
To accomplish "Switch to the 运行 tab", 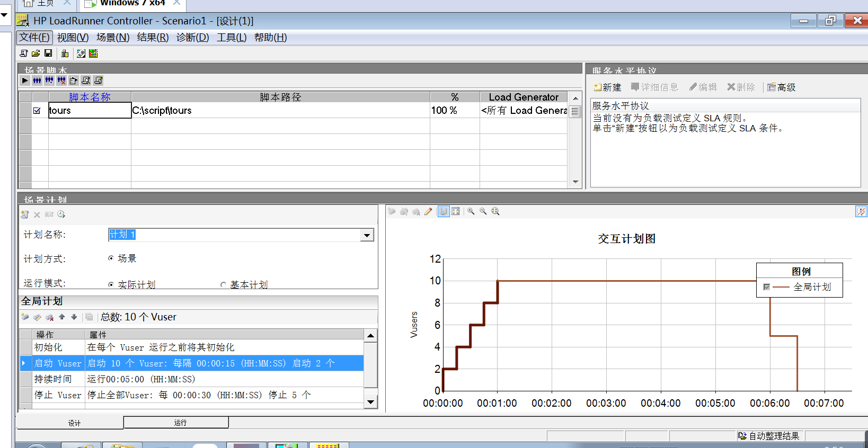I will [x=176, y=422].
